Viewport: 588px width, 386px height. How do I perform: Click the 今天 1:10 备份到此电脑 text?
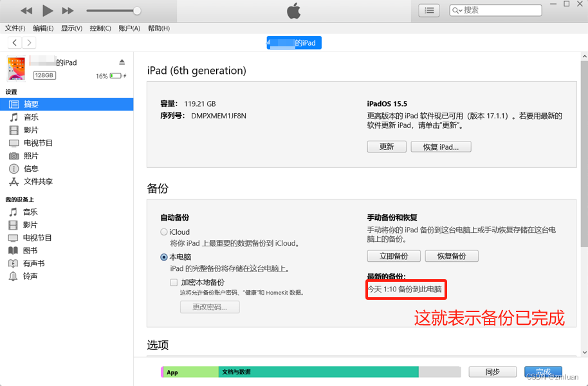pos(405,289)
